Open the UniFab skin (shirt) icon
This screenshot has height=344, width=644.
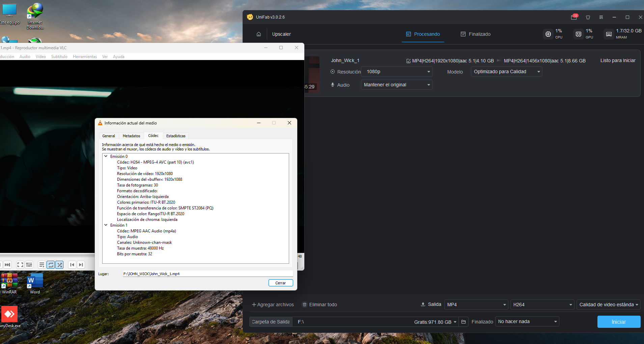pyautogui.click(x=588, y=17)
